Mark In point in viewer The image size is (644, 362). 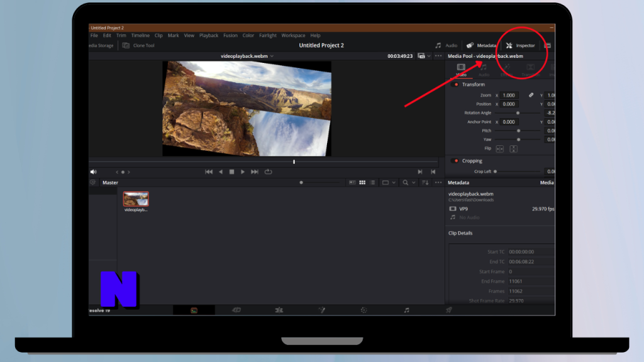419,172
